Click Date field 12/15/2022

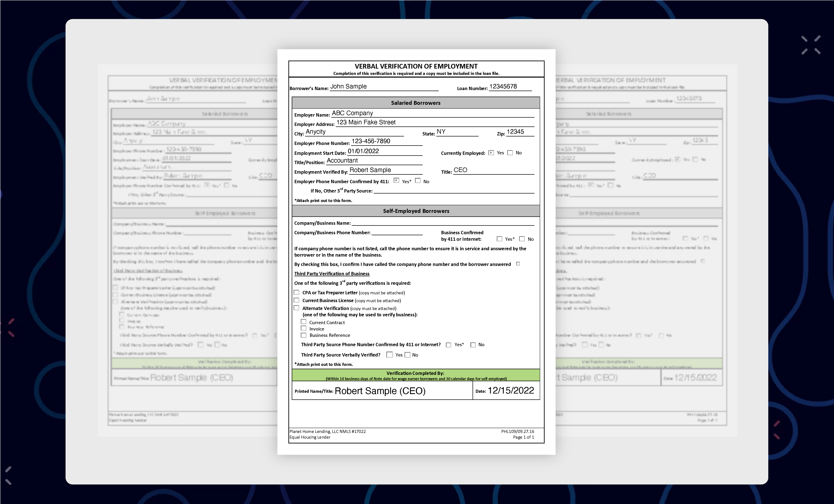point(511,391)
